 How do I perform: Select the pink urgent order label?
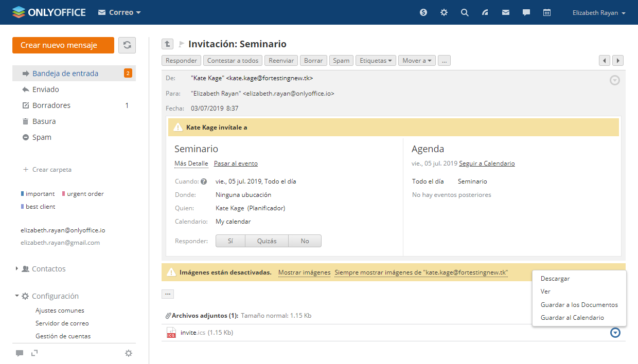click(85, 194)
